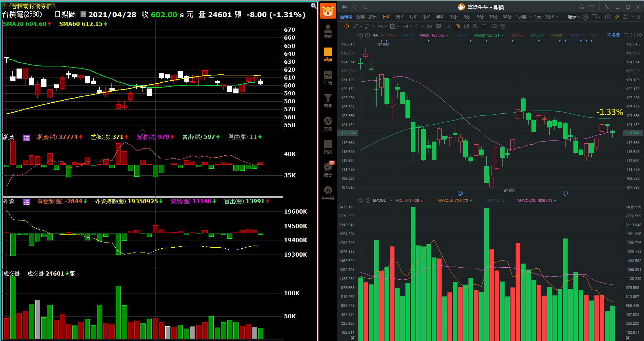Click the trash icon to delete drawings
Screen dimensions: 644x341
(484, 26)
